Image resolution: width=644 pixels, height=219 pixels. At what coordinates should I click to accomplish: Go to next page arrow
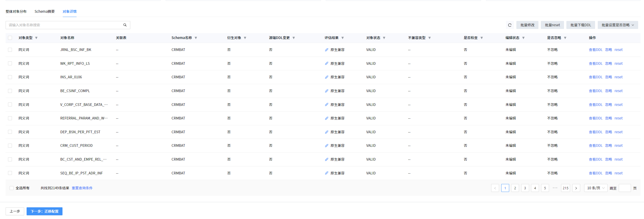point(576,188)
